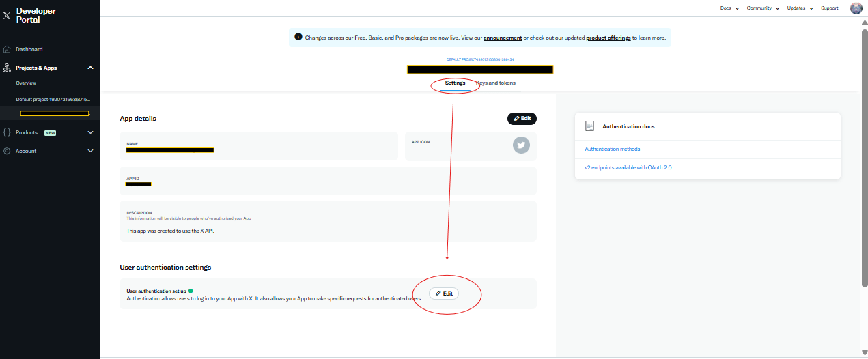
Task: Switch to the Keys and tokens tab
Action: [496, 83]
